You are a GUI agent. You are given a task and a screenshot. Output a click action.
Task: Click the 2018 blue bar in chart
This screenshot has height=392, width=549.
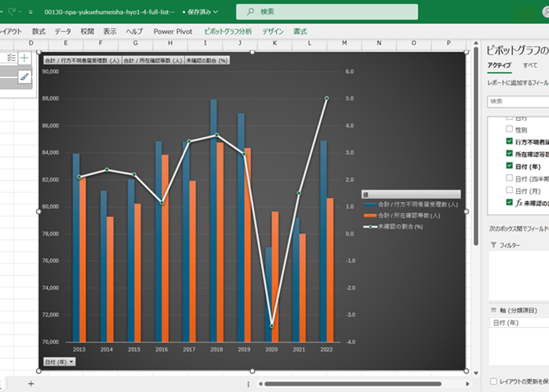coord(213,220)
